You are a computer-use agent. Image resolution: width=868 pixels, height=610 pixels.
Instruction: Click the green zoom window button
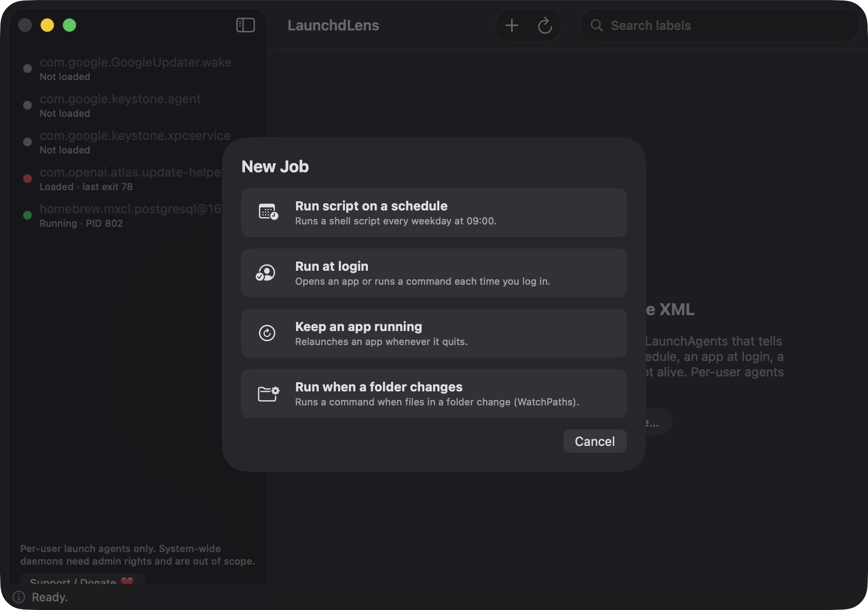point(69,25)
